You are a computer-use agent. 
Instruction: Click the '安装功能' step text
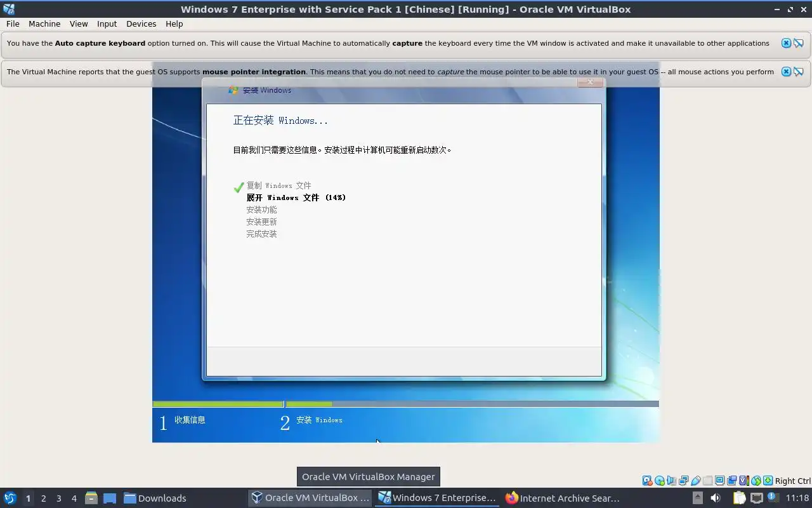click(x=261, y=210)
